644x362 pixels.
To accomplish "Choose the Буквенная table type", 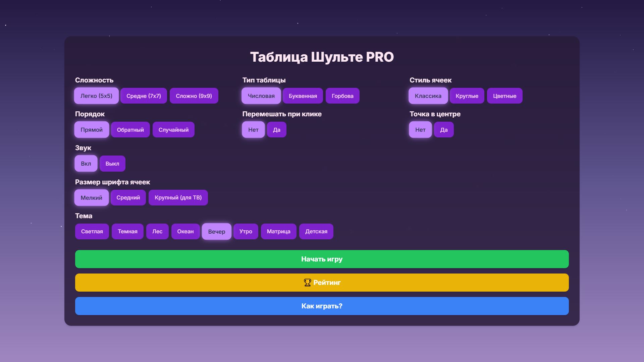I will [303, 96].
